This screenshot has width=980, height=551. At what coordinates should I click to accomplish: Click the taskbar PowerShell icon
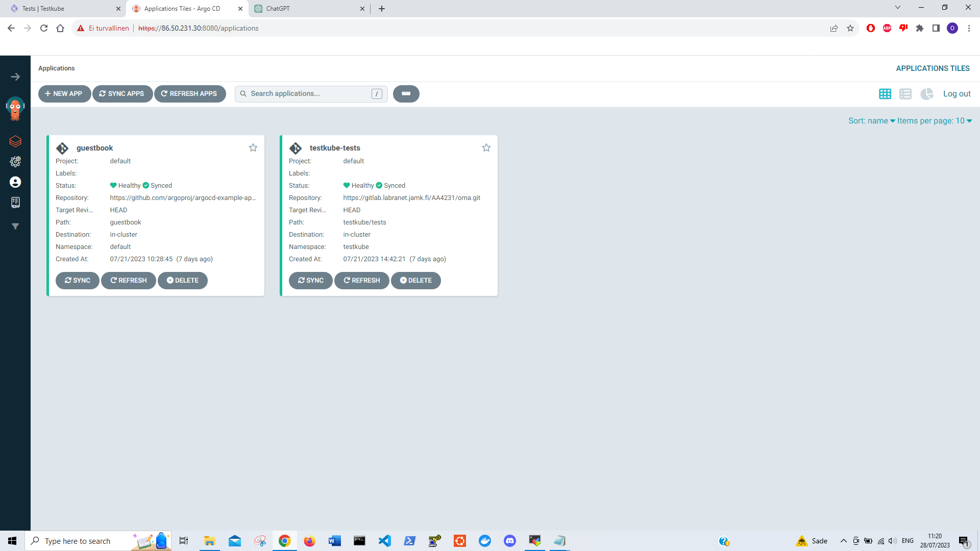(x=410, y=541)
